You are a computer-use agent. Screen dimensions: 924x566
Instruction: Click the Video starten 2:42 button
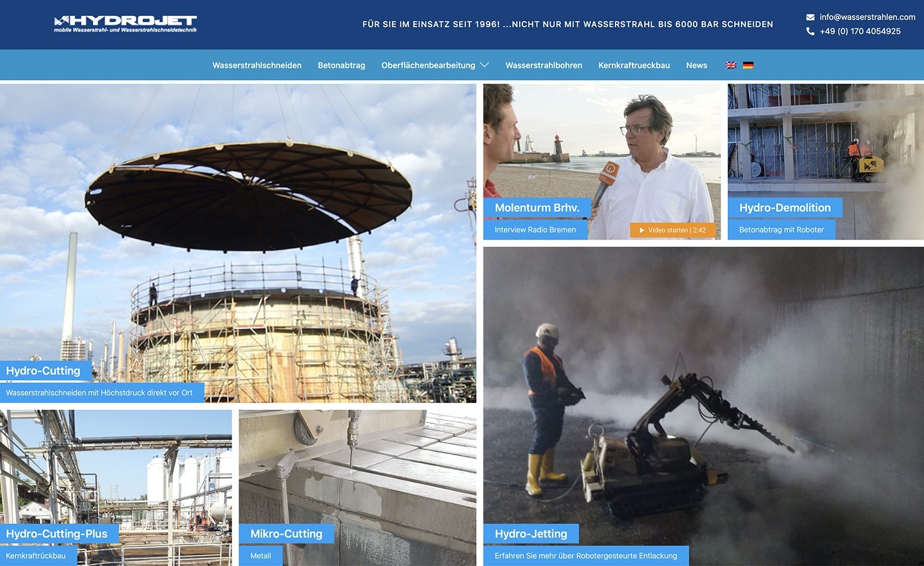point(673,230)
